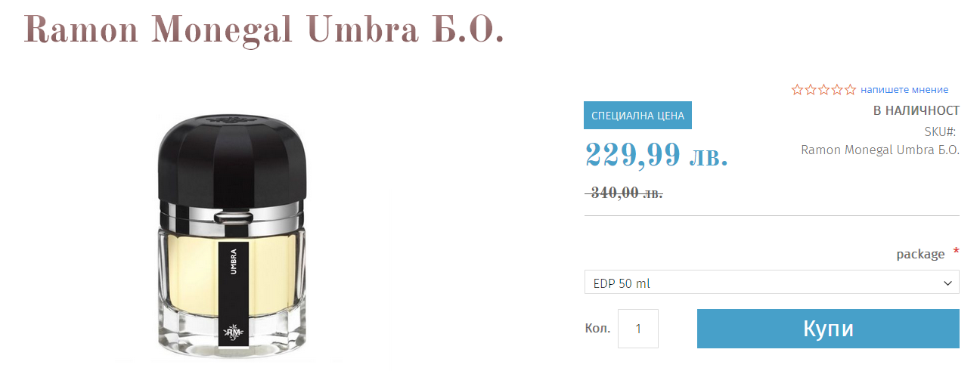The image size is (980, 371).
Task: Click the В НАЛИЧНОСТ stock status
Action: tap(916, 110)
